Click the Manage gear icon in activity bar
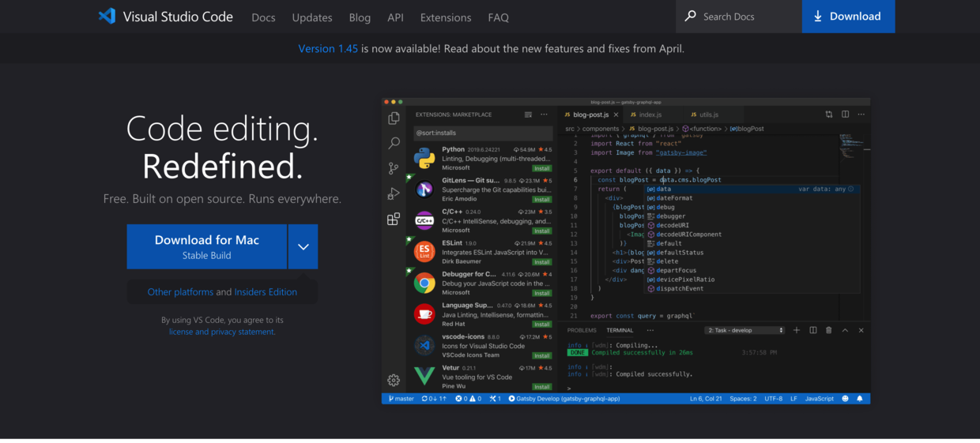980x443 pixels. tap(394, 380)
